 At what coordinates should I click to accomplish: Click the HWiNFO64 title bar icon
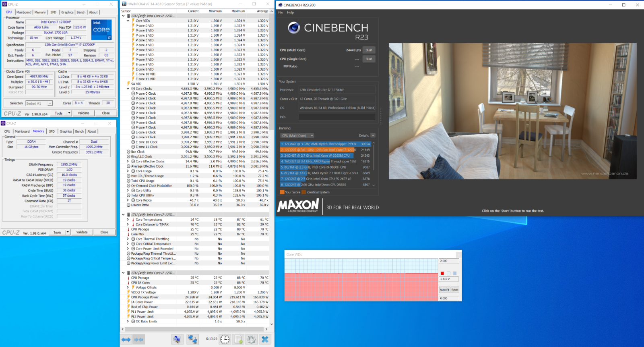tap(124, 4)
